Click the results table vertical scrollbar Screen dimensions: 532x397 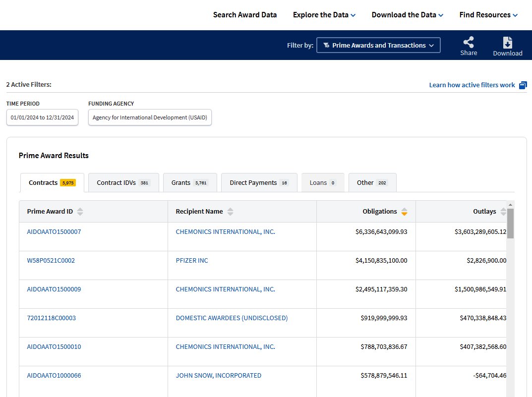510,223
